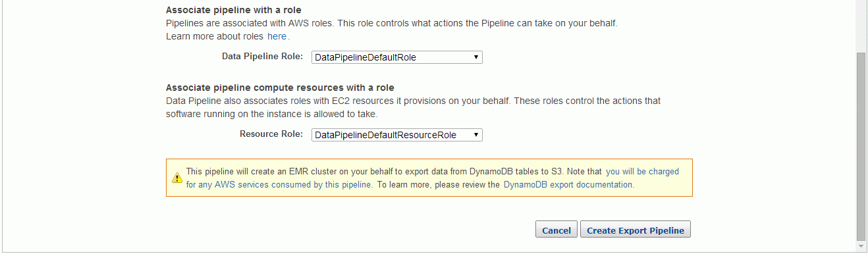The height and width of the screenshot is (254, 868).
Task: Open the Data Pipeline Role dropdown
Action: click(x=396, y=57)
